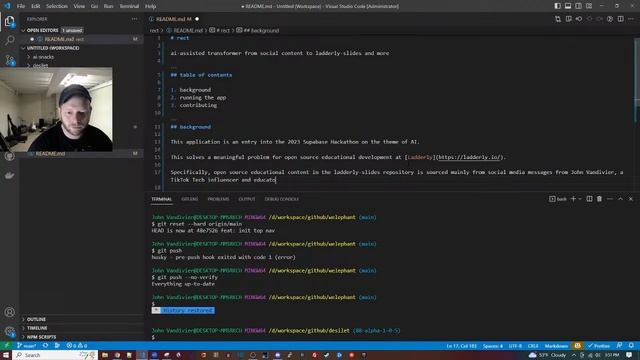Viewport: 640px width, 360px height.
Task: Click Synchronize Changes icon in status bar
Action: coord(45,346)
